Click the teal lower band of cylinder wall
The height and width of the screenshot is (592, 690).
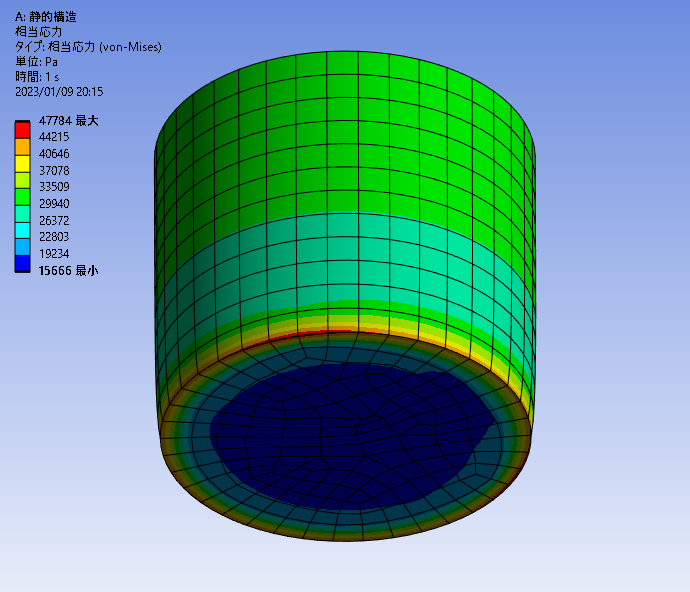(x=343, y=260)
